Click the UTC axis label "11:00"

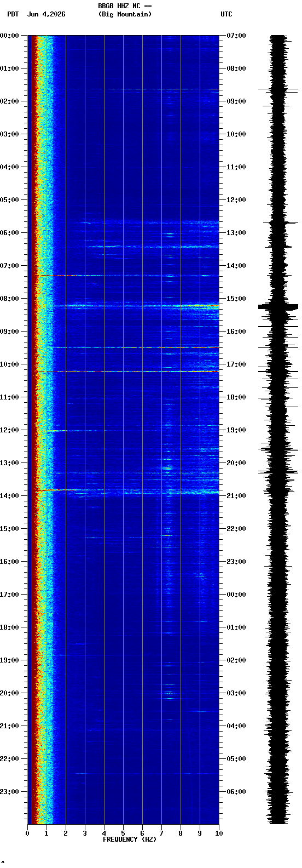[x=236, y=167]
